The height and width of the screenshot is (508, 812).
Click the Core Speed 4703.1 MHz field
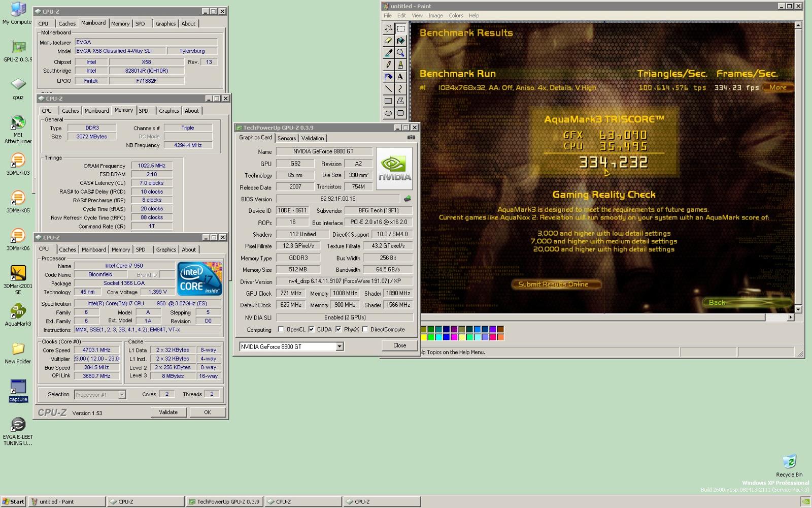96,350
